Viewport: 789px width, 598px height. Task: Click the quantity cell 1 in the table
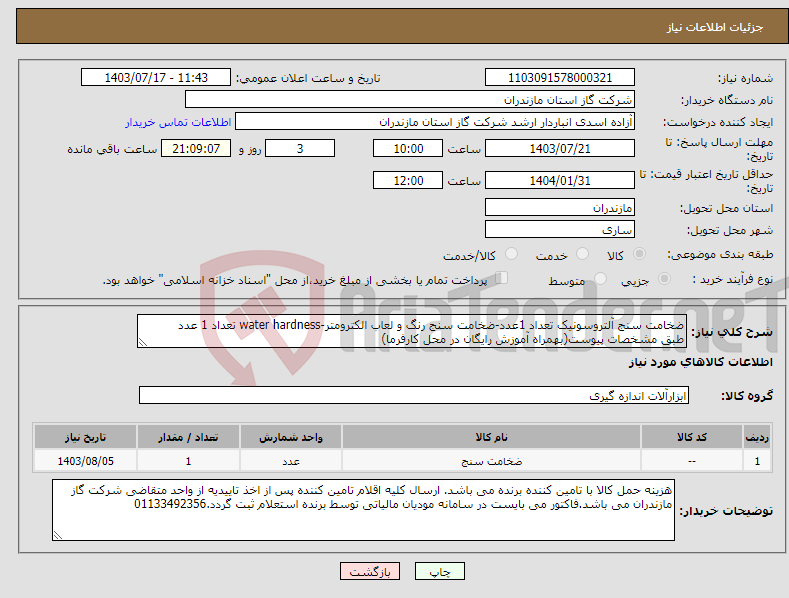[x=188, y=461]
